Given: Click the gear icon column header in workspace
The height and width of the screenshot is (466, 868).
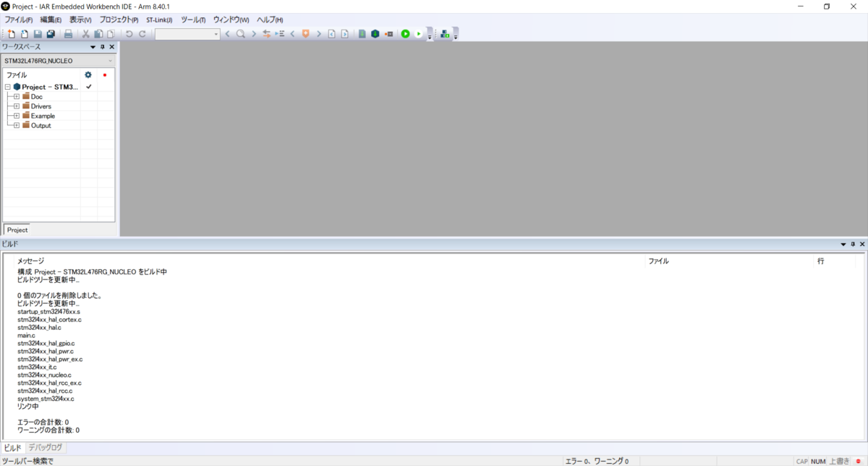Looking at the screenshot, I should pyautogui.click(x=88, y=75).
